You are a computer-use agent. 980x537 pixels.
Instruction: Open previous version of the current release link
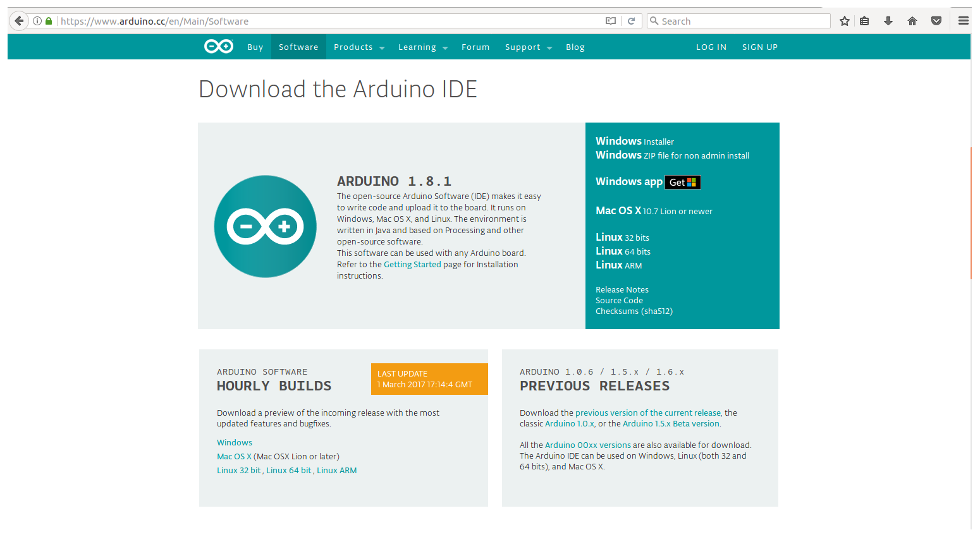(x=648, y=413)
